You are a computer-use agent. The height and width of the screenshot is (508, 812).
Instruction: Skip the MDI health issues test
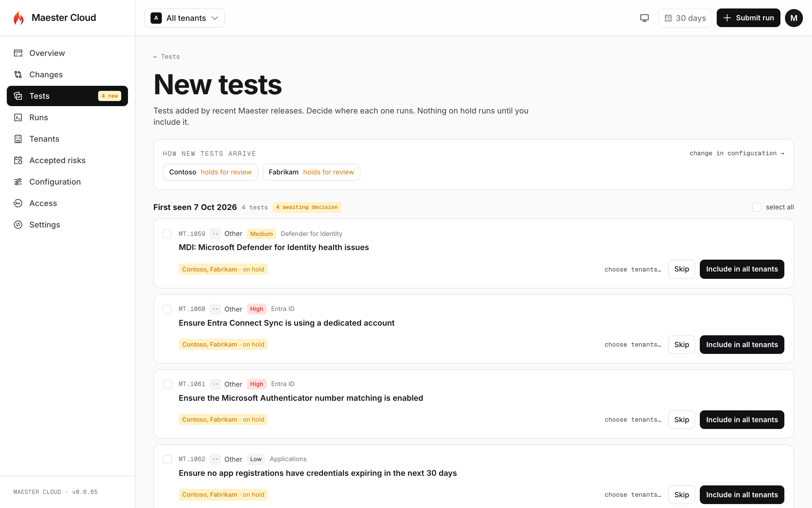click(681, 269)
